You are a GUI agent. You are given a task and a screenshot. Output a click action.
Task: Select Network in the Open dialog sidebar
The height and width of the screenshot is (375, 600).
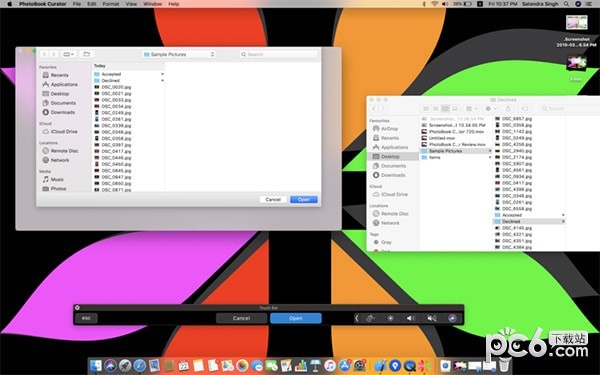(56, 160)
